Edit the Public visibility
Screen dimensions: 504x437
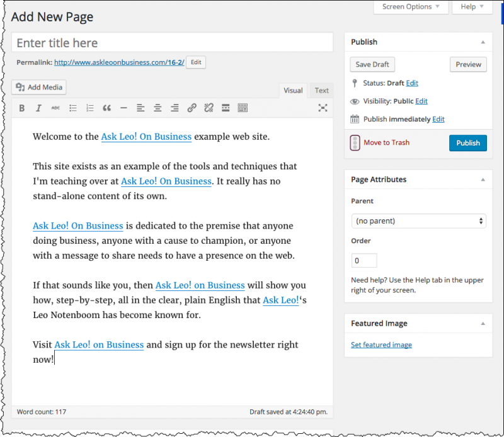pyautogui.click(x=421, y=101)
